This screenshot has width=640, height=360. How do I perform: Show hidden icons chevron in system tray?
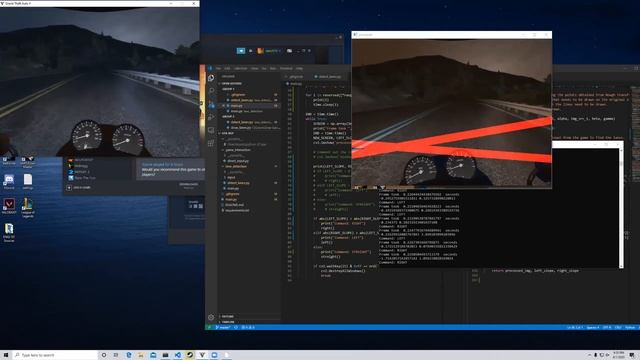pyautogui.click(x=589, y=355)
